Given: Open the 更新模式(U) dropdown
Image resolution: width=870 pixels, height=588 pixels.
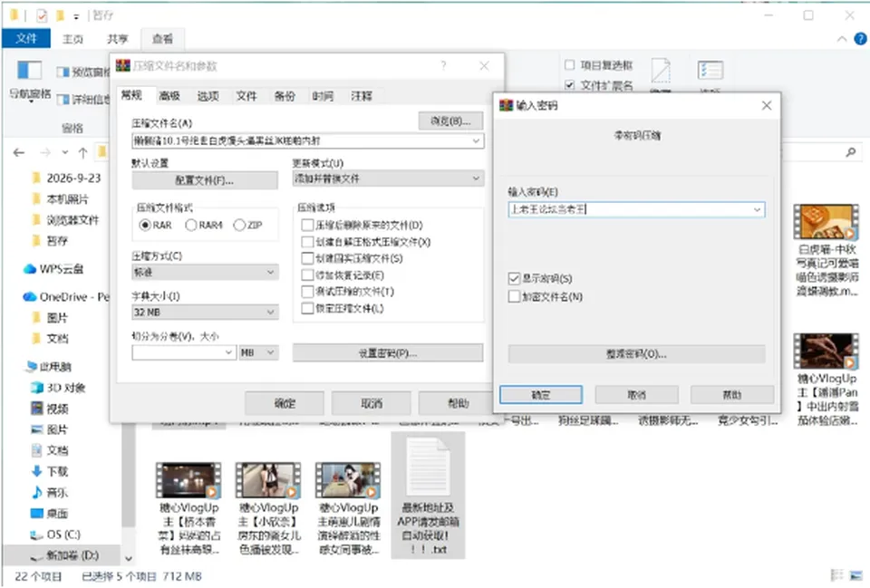Looking at the screenshot, I should [389, 178].
